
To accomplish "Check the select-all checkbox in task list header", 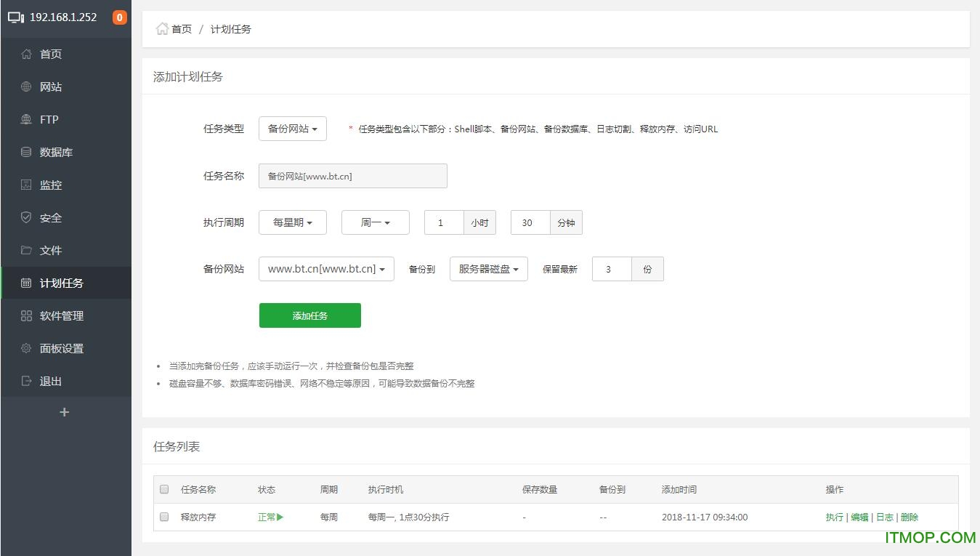I will 163,489.
